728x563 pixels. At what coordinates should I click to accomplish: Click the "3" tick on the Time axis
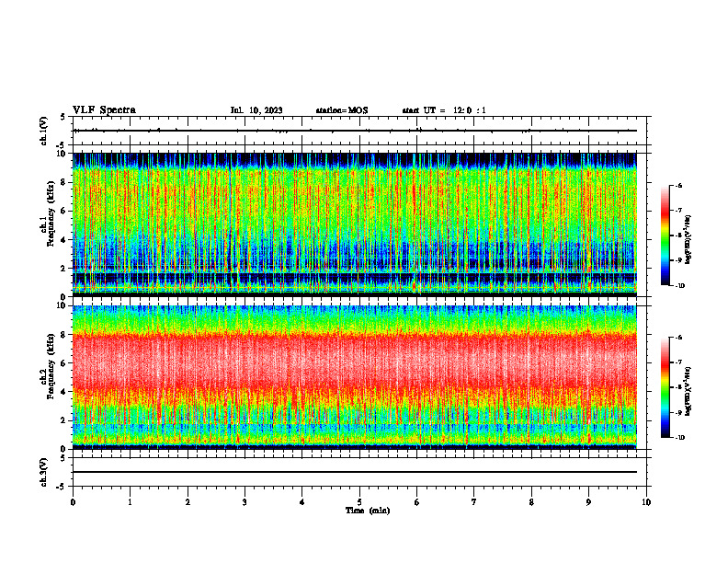click(245, 502)
